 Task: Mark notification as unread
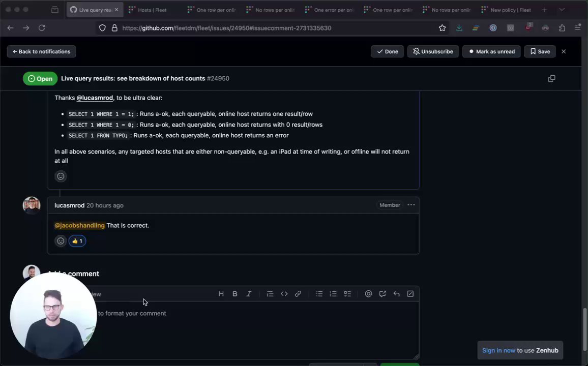click(x=491, y=52)
